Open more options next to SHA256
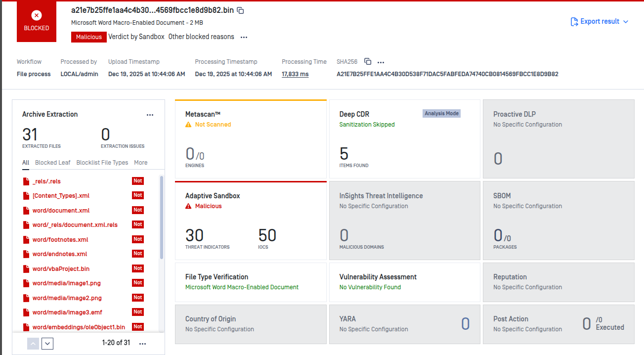The width and height of the screenshot is (644, 355). pyautogui.click(x=381, y=62)
